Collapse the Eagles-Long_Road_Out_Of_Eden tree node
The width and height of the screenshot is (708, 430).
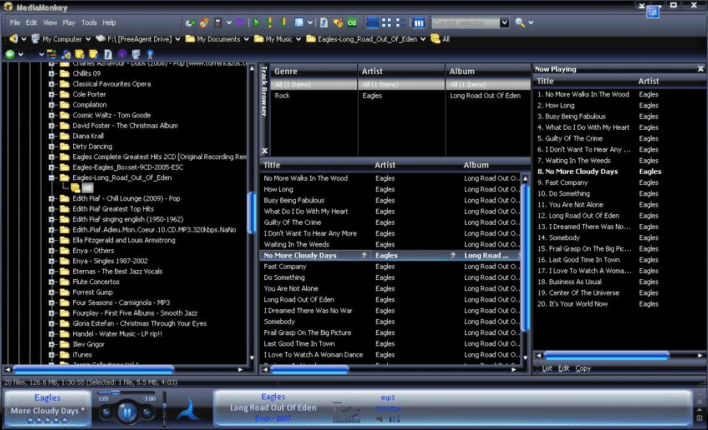click(52, 178)
